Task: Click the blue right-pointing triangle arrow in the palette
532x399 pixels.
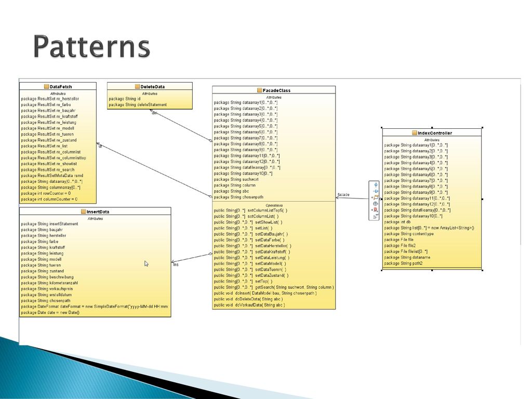Action: point(376,191)
